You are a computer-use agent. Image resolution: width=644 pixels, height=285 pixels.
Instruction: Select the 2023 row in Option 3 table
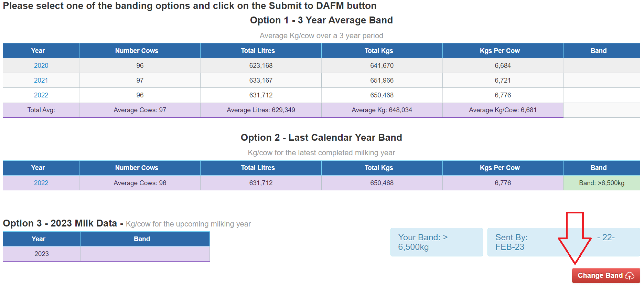tap(106, 254)
